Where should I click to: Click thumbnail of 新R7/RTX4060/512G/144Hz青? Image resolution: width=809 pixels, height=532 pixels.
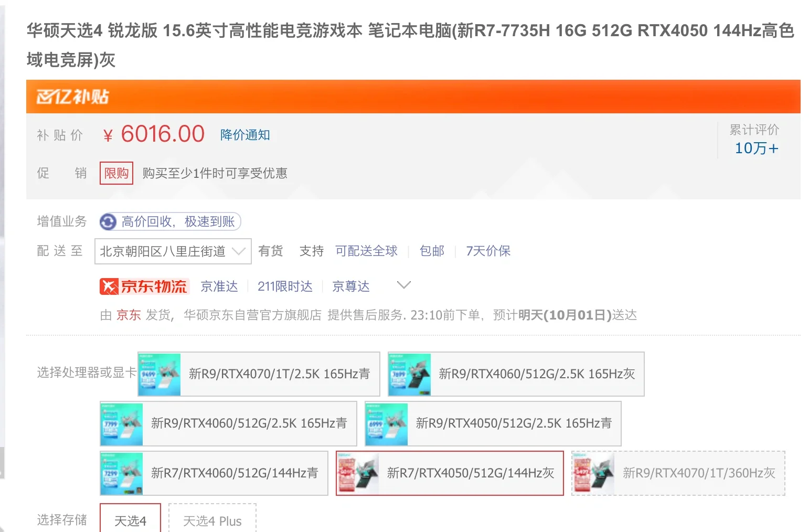click(x=122, y=473)
